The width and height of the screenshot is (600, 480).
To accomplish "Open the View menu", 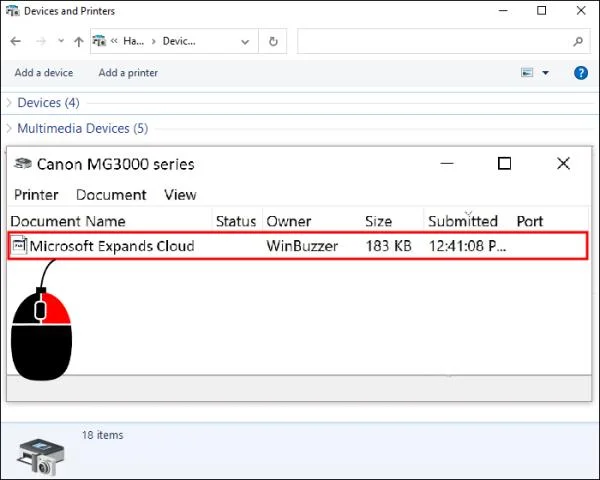I will coord(180,195).
